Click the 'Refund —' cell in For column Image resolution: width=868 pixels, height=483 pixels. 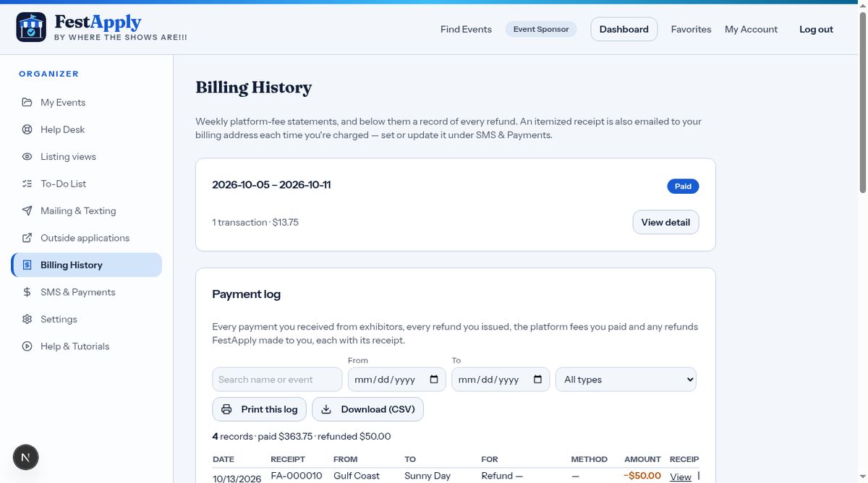[x=502, y=476]
